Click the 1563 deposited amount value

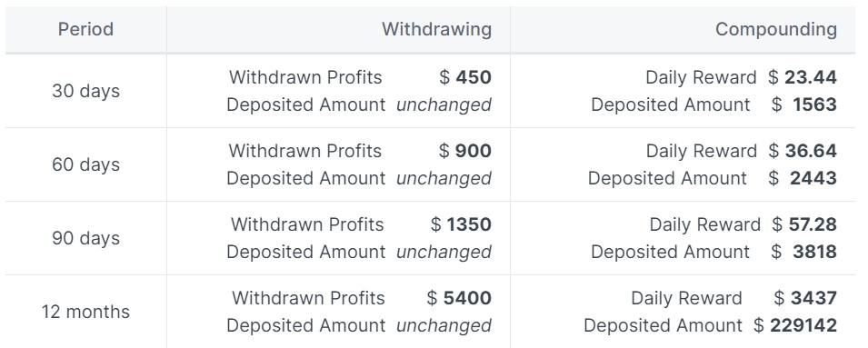[x=814, y=104]
